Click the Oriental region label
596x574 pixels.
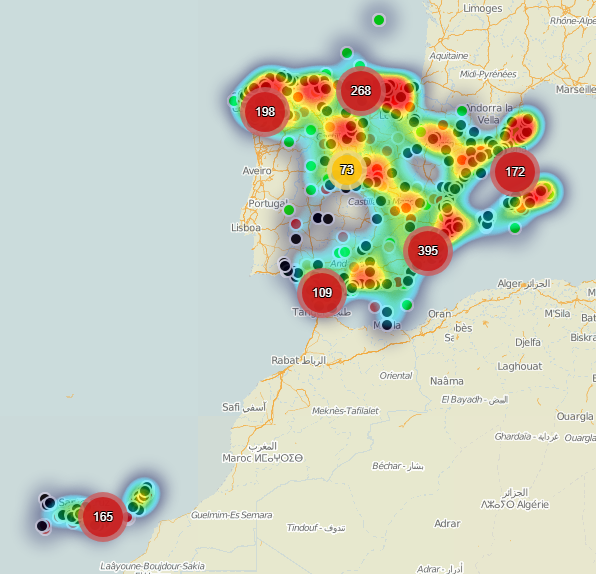point(395,376)
